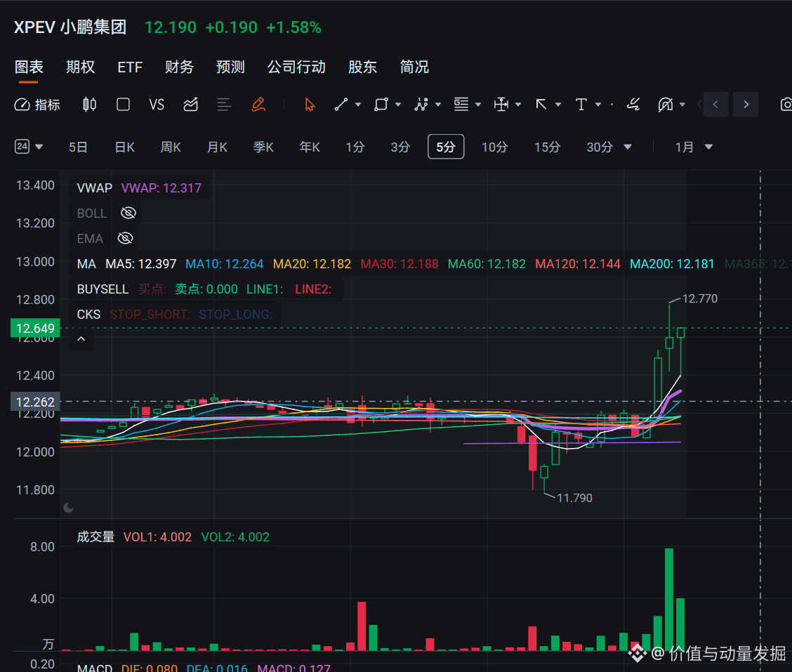Viewport: 792px width, 672px height.
Task: Select the Fibonacci lines tool icon
Action: [x=461, y=105]
